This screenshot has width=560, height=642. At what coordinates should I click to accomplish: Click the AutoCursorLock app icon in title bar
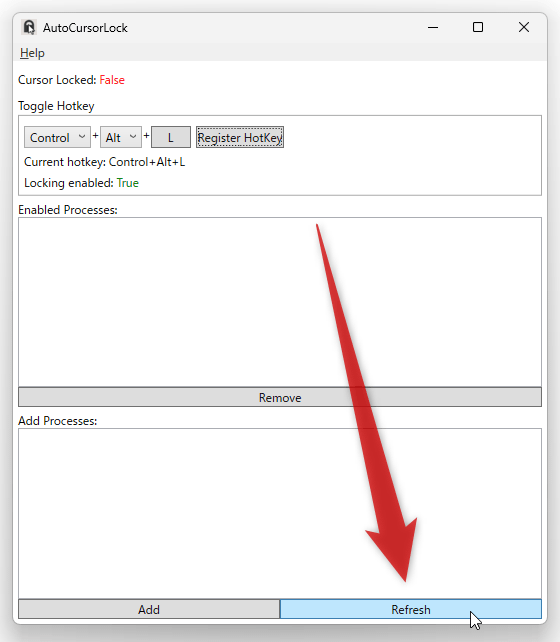[x=29, y=27]
